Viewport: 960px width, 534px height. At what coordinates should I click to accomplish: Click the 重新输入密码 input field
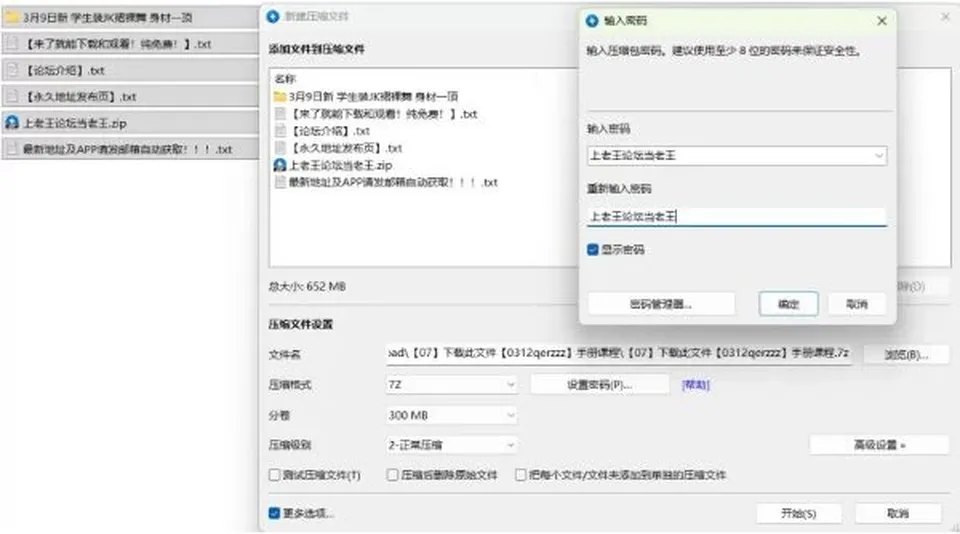(737, 216)
